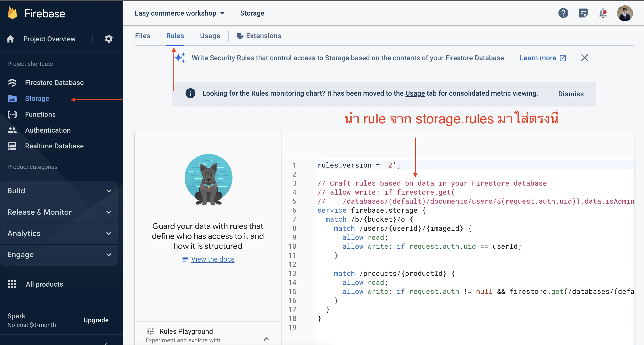Open the View the docs link

click(212, 259)
